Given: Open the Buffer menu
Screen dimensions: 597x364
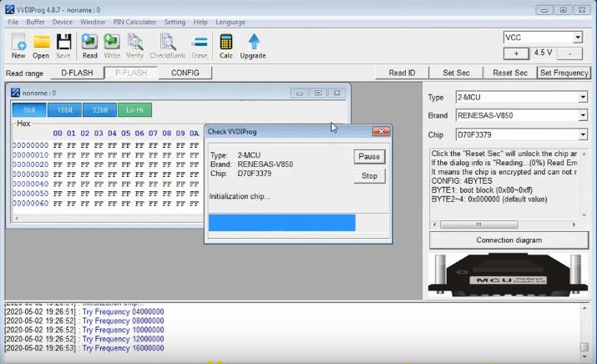Looking at the screenshot, I should click(35, 22).
